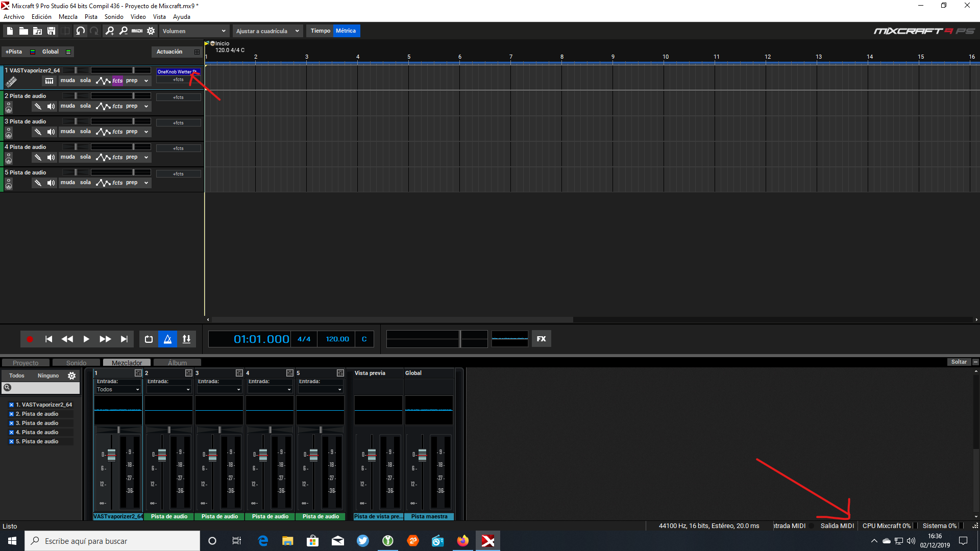Viewport: 980px width, 551px height.
Task: Open a project with the folder icon
Action: 23,31
